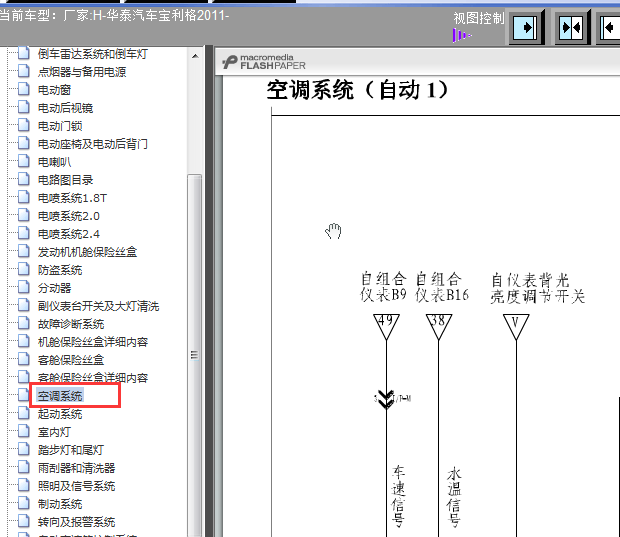620x537 pixels.
Task: Open the 倒车雷达系统和倒车灯 document
Action: pos(93,54)
